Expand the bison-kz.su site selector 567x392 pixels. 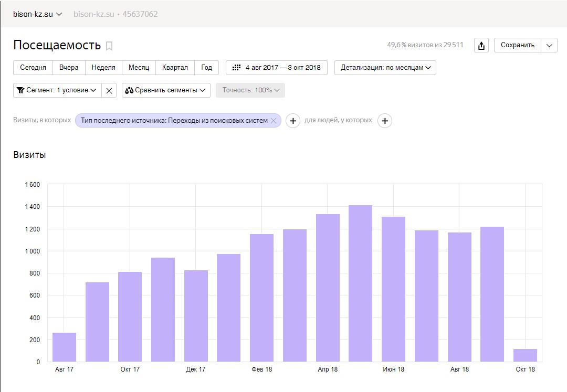point(38,14)
